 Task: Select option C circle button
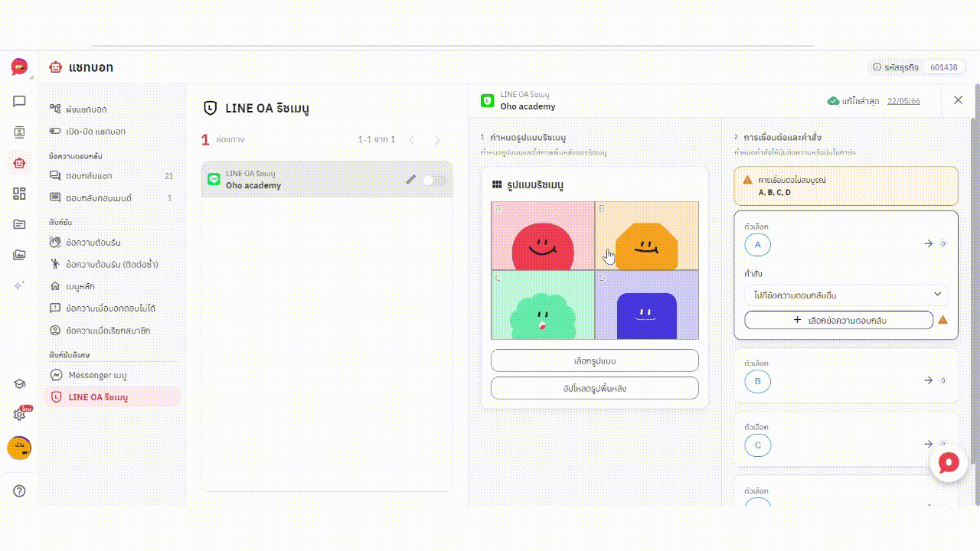[757, 445]
